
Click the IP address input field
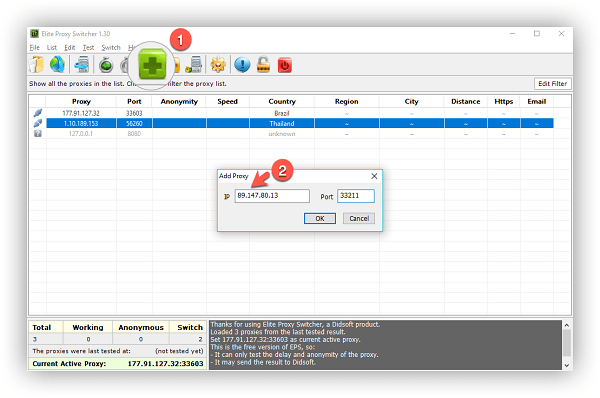tap(272, 196)
